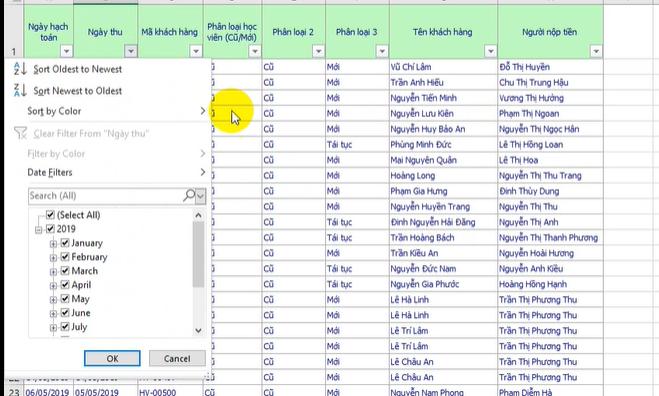Select cell HV-00500
Viewport: 659px width, 396px height.
[170, 392]
